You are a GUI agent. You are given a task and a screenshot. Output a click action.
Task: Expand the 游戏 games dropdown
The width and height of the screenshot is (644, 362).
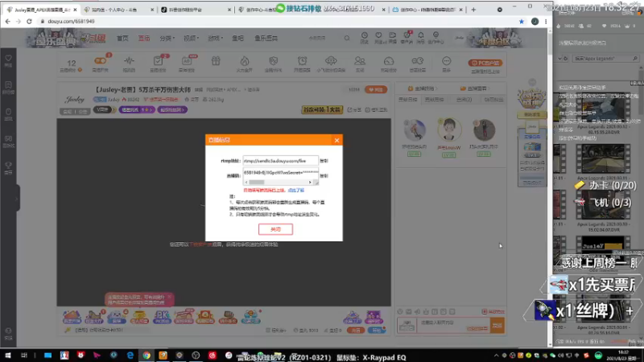[215, 38]
